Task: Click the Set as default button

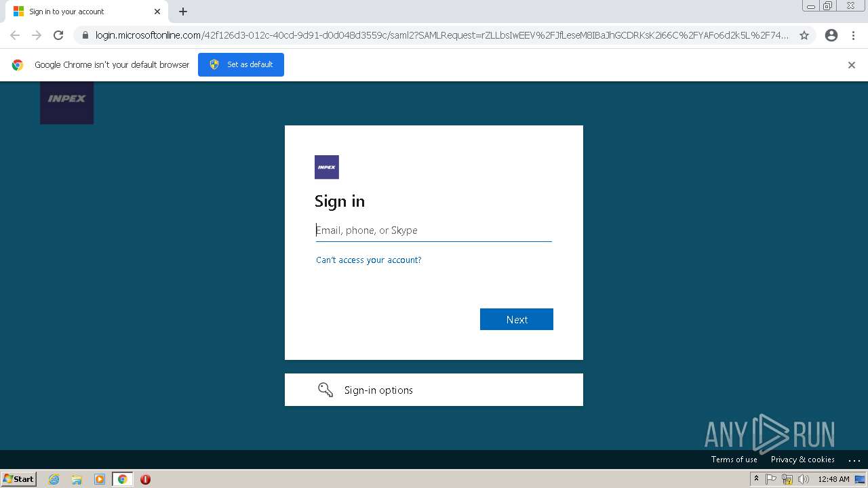Action: coord(241,64)
